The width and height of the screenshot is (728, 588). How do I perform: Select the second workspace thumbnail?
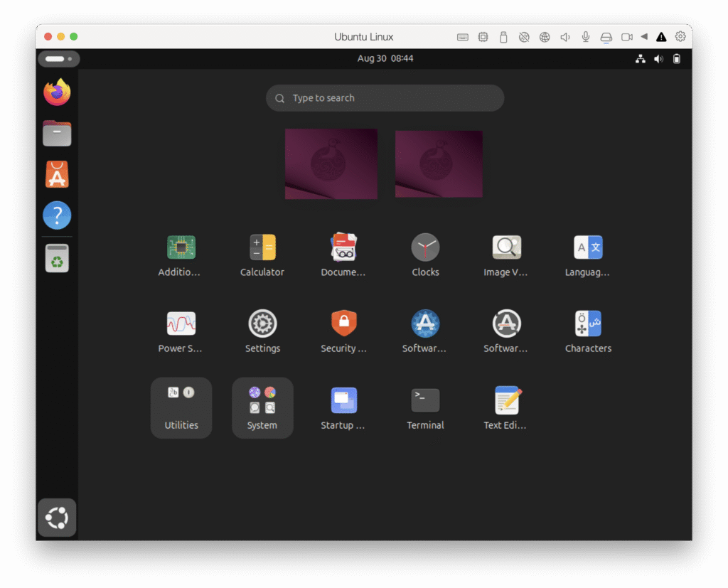439,164
